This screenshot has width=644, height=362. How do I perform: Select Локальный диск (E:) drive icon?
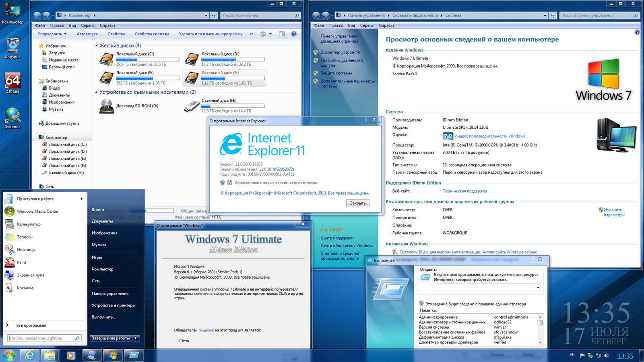pyautogui.click(x=107, y=78)
